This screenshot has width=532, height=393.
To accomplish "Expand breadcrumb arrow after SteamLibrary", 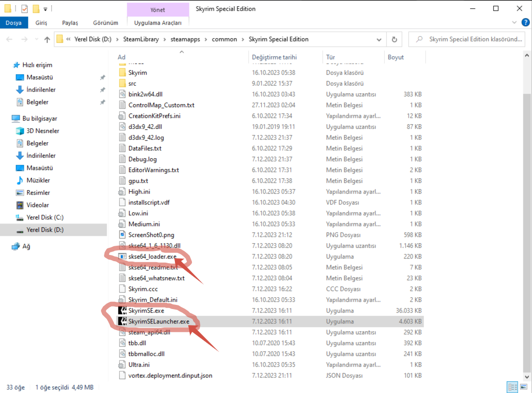I will point(165,39).
